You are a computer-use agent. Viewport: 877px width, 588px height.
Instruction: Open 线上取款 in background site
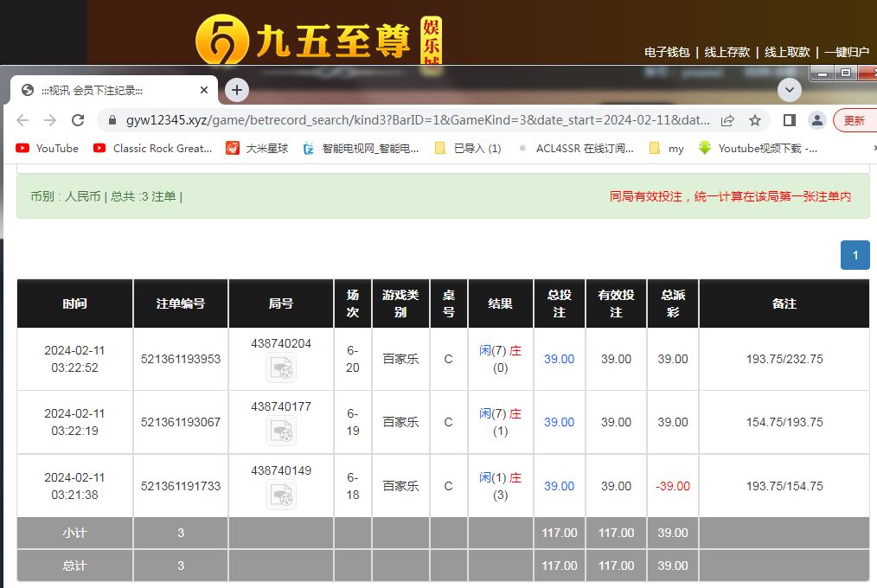point(787,52)
